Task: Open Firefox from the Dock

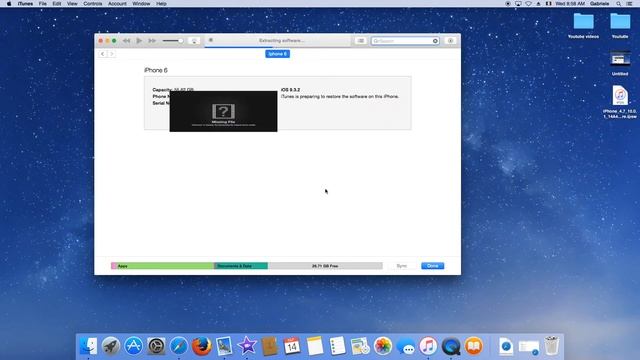Action: (x=202, y=346)
